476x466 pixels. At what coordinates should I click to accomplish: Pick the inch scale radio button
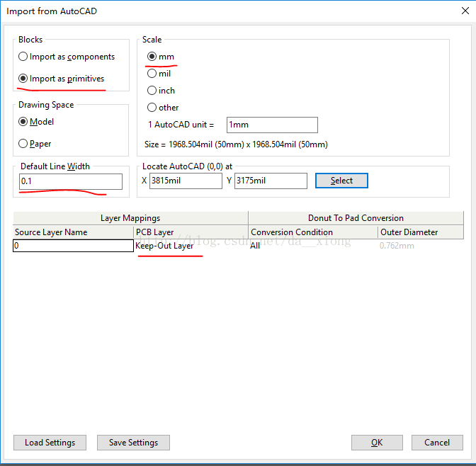click(x=152, y=91)
